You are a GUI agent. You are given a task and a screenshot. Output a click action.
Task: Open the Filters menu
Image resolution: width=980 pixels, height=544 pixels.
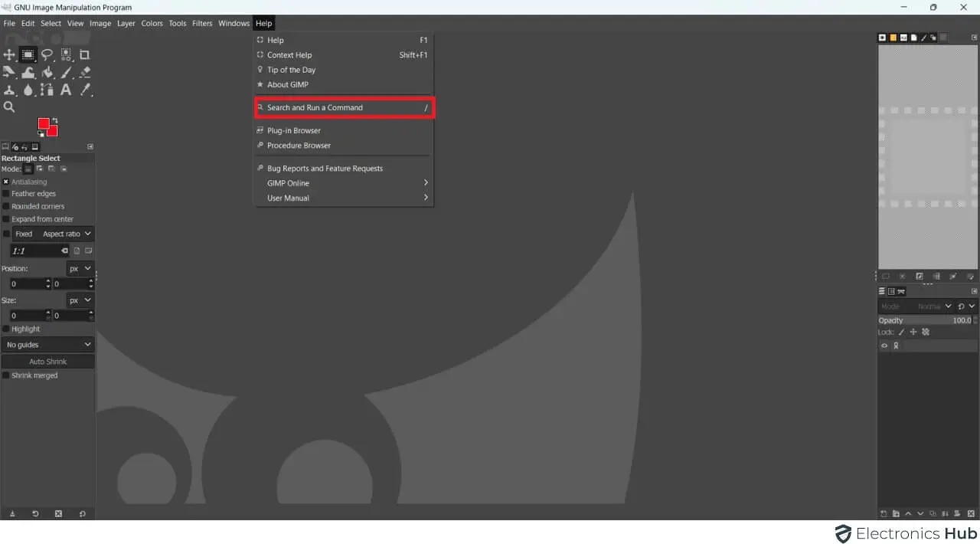pyautogui.click(x=202, y=23)
